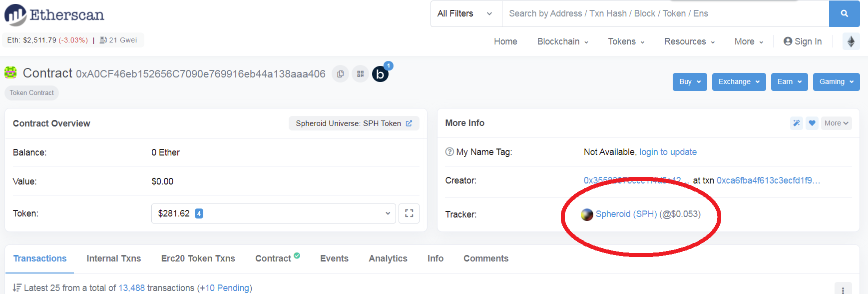Image resolution: width=868 pixels, height=294 pixels.
Task: Click the contract's pixel avatar identicon
Action: (x=11, y=73)
